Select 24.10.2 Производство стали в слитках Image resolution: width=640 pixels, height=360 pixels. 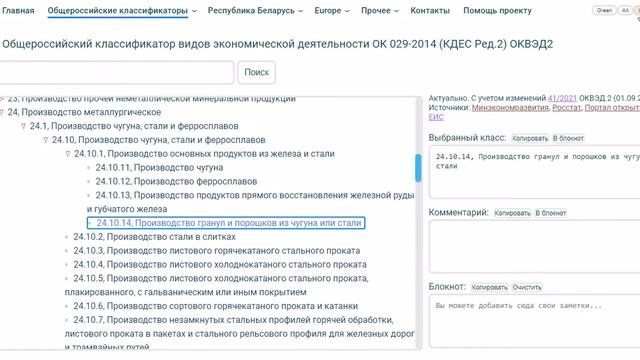pos(154,237)
